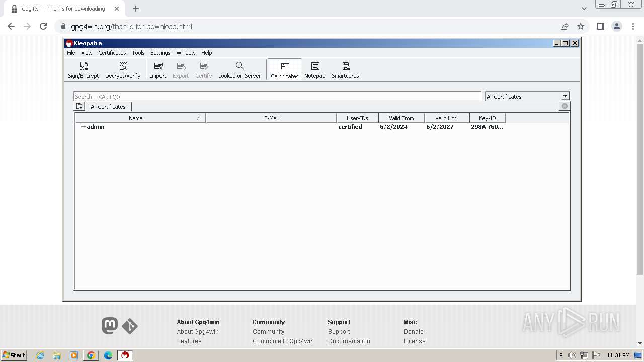644x362 pixels.
Task: Open the Community footer link
Action: click(269, 332)
